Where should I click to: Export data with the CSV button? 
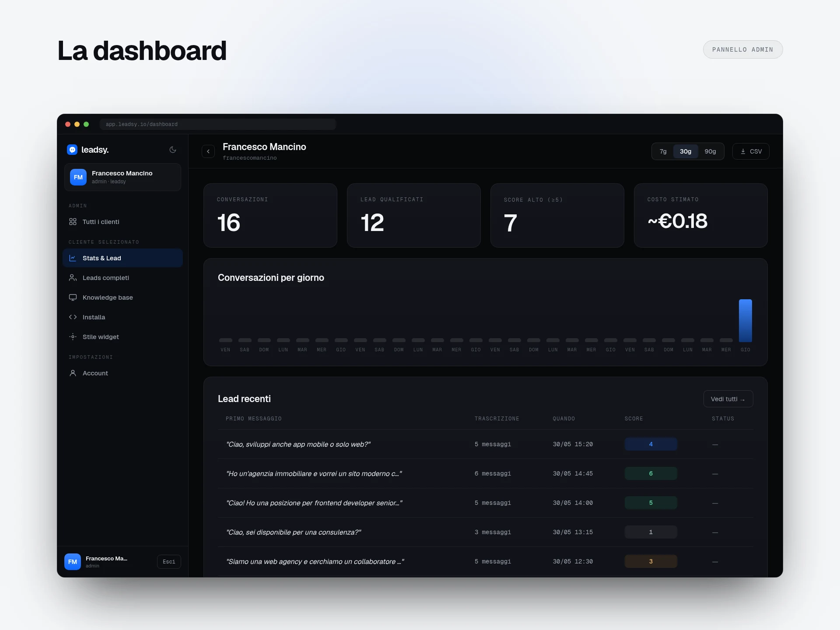point(751,151)
